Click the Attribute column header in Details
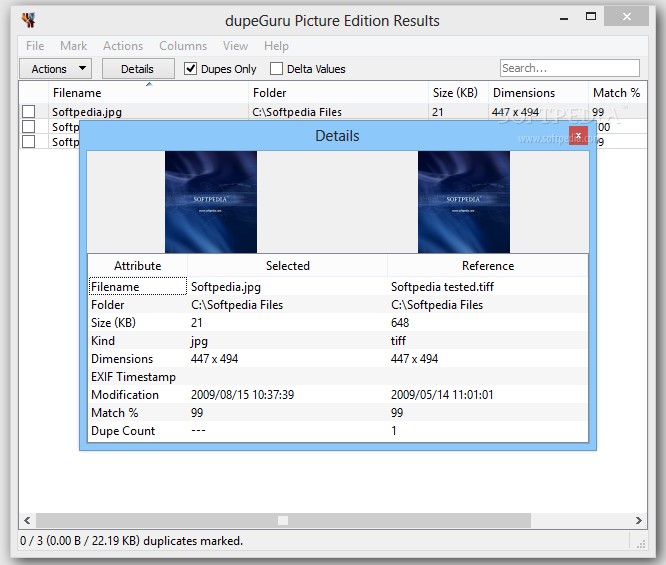Image resolution: width=666 pixels, height=565 pixels. (138, 266)
